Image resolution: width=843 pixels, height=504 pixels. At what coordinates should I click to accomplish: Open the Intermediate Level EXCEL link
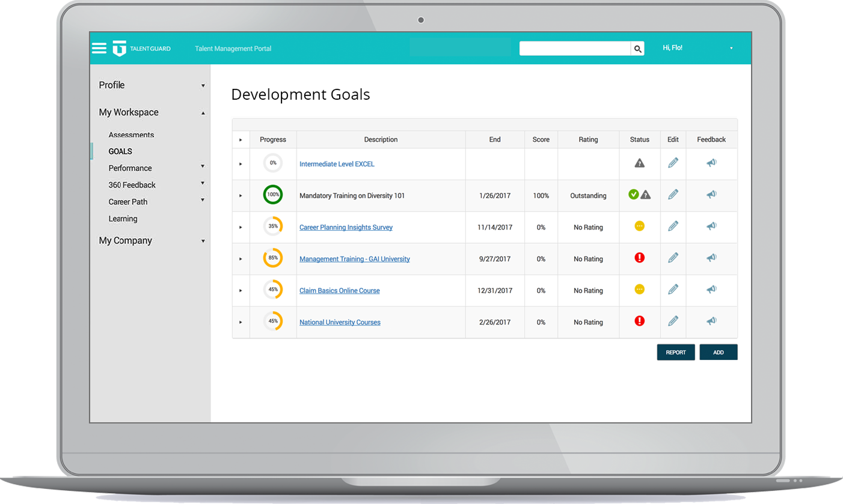coord(337,164)
